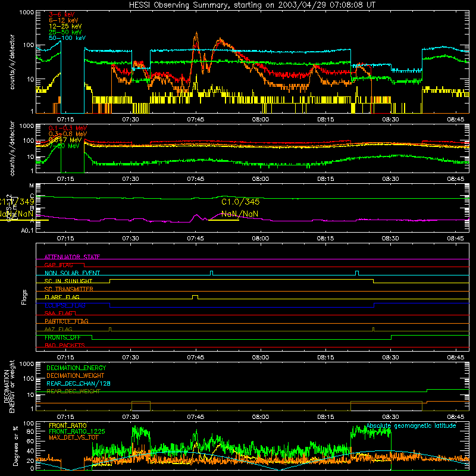The width and height of the screenshot is (476, 476).
Task: Click the REAR_DEC_CHAN/128 legend label
Action: click(x=79, y=383)
